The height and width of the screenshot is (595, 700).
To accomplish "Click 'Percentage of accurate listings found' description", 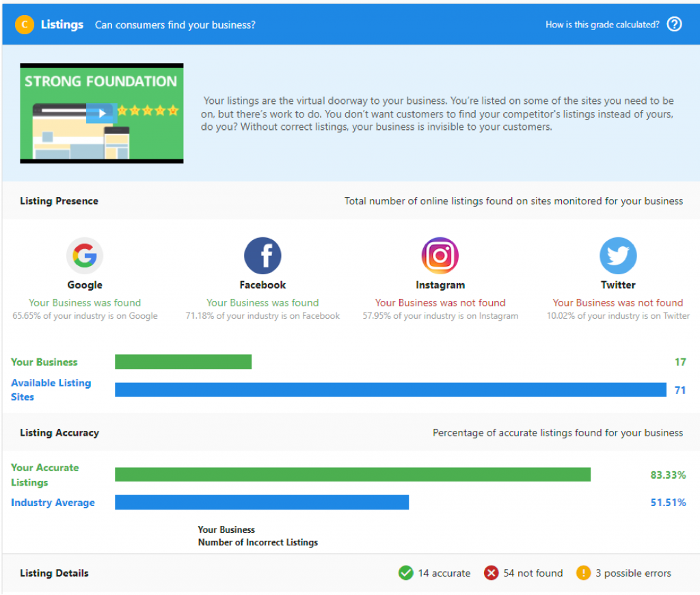I will [x=558, y=433].
